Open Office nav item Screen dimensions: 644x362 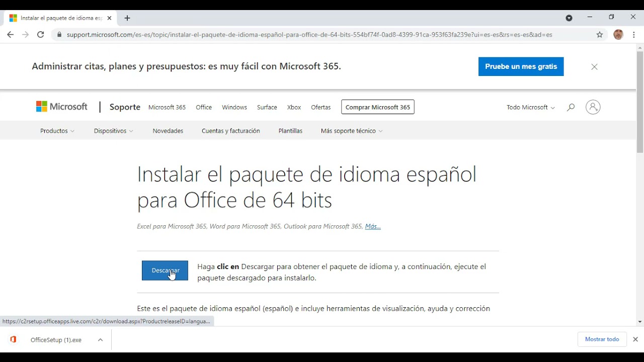coord(204,107)
